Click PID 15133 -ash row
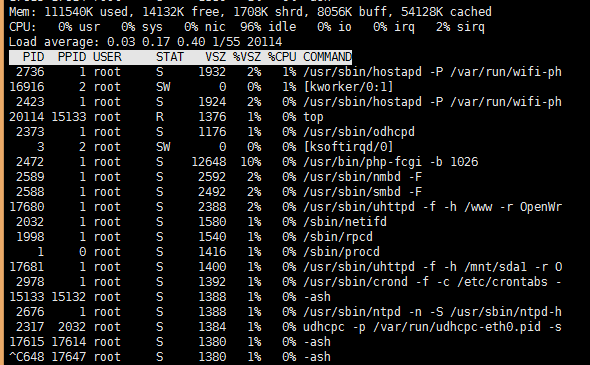Viewport: 590px width, 365px height. point(170,297)
